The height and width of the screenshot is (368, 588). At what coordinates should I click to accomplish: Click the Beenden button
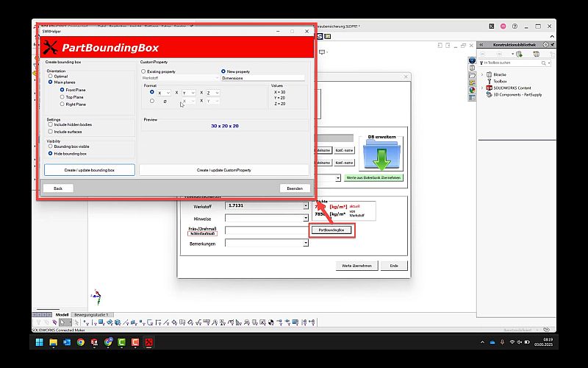click(295, 188)
